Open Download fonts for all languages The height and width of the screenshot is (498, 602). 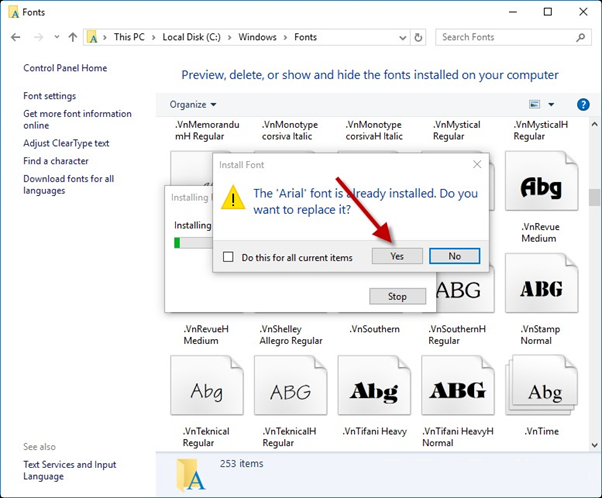(x=68, y=184)
